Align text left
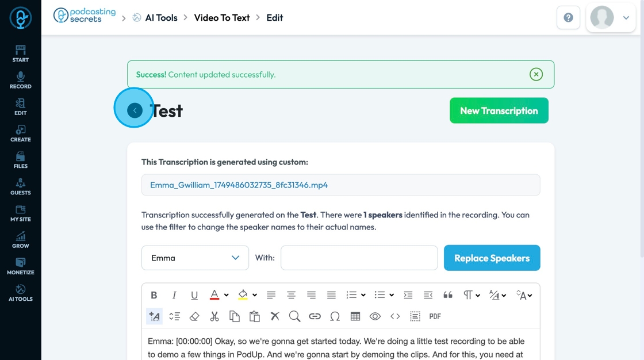Screen dimensions: 644x360 (x=271, y=295)
